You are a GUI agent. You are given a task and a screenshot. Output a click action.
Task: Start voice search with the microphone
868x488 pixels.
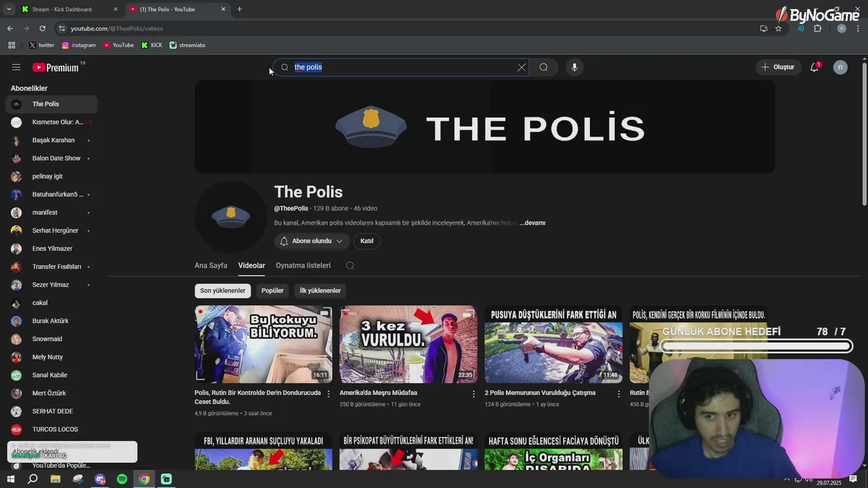point(574,67)
